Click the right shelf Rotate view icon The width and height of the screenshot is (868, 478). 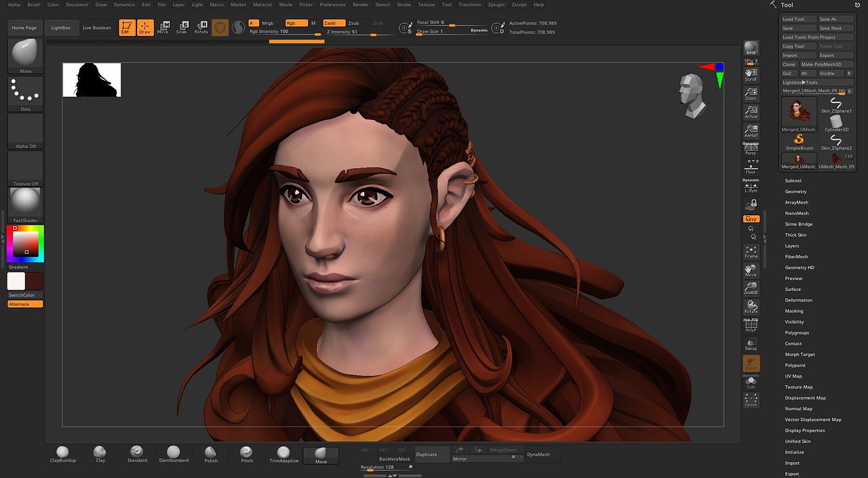point(751,307)
